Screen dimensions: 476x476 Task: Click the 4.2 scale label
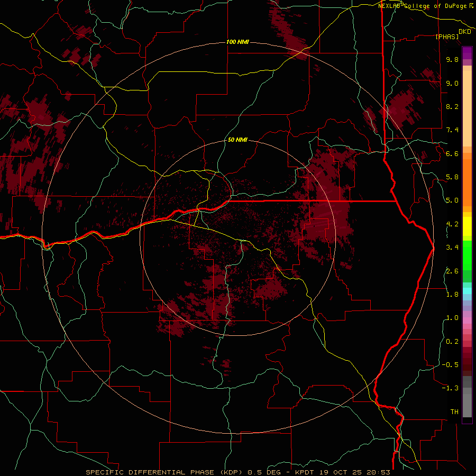tap(452, 224)
